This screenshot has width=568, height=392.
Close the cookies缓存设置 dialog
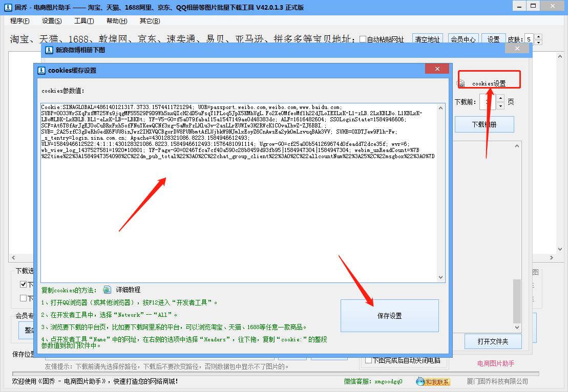(x=437, y=69)
